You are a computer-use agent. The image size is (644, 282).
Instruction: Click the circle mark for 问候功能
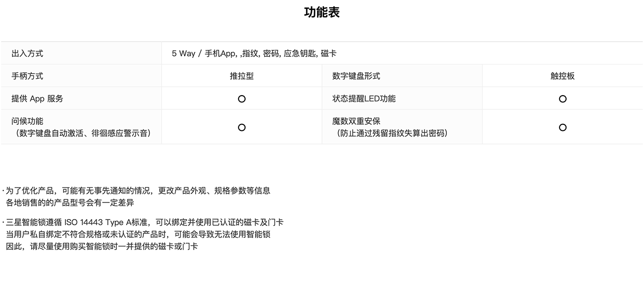(x=242, y=127)
